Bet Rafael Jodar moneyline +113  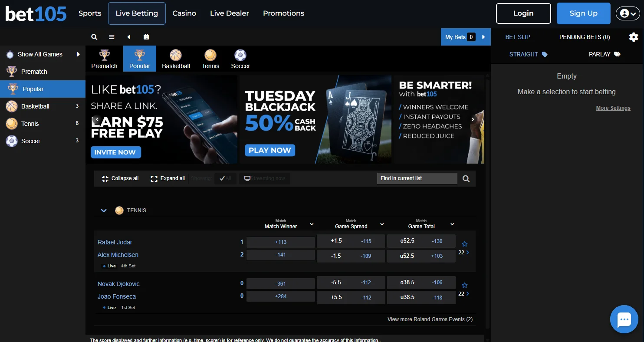[281, 242]
